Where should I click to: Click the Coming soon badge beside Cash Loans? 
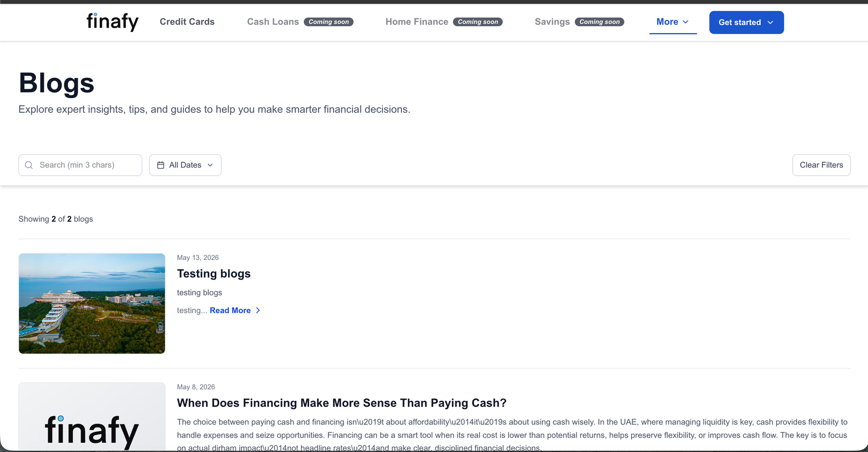click(x=329, y=22)
